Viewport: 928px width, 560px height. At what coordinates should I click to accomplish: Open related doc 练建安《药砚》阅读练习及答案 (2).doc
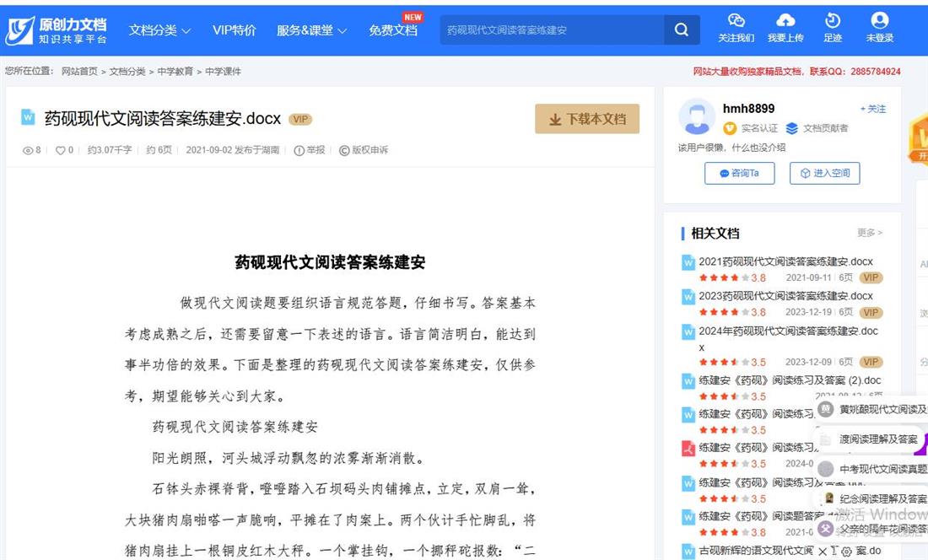(x=790, y=380)
